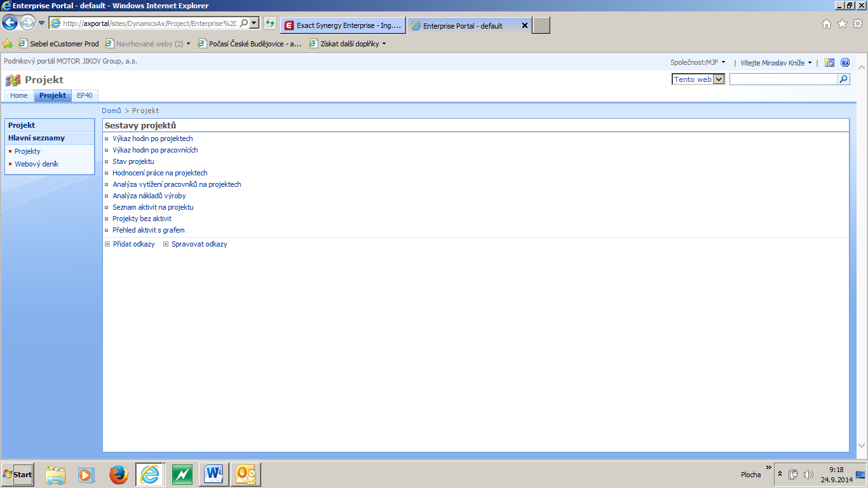This screenshot has width=868, height=488.
Task: Open the Společnost:MJF company dropdown
Action: [x=698, y=62]
